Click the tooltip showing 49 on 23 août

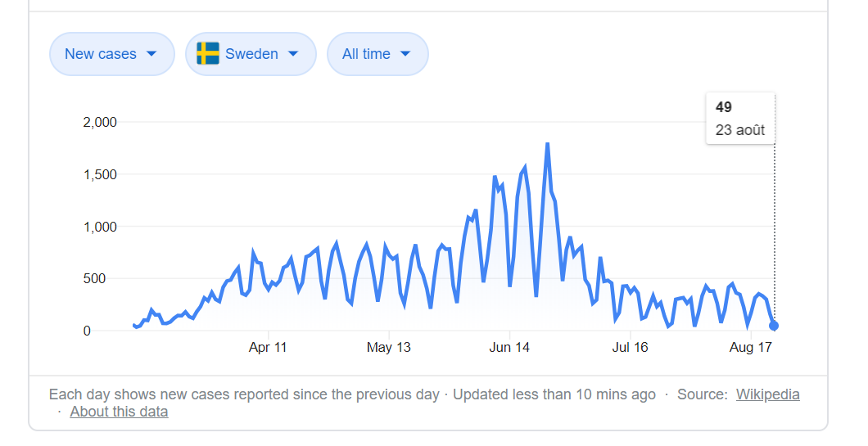(739, 119)
